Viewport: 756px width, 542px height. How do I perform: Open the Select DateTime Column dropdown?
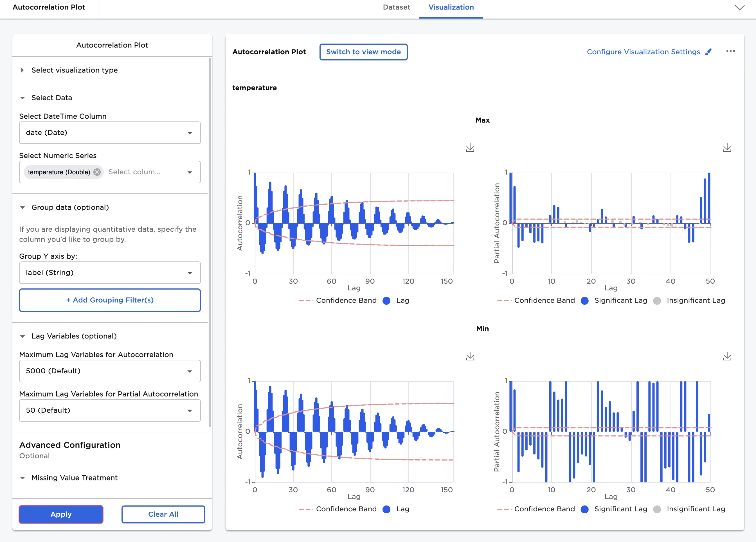point(110,133)
